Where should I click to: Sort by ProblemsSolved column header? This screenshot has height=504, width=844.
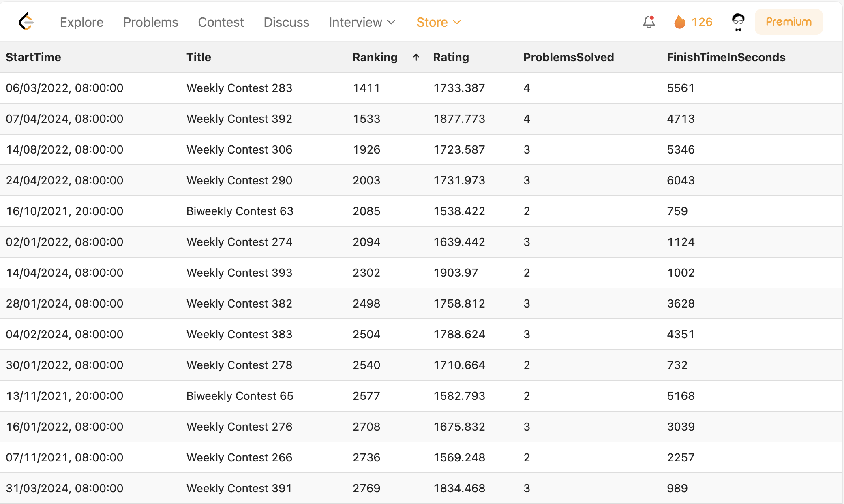[568, 57]
